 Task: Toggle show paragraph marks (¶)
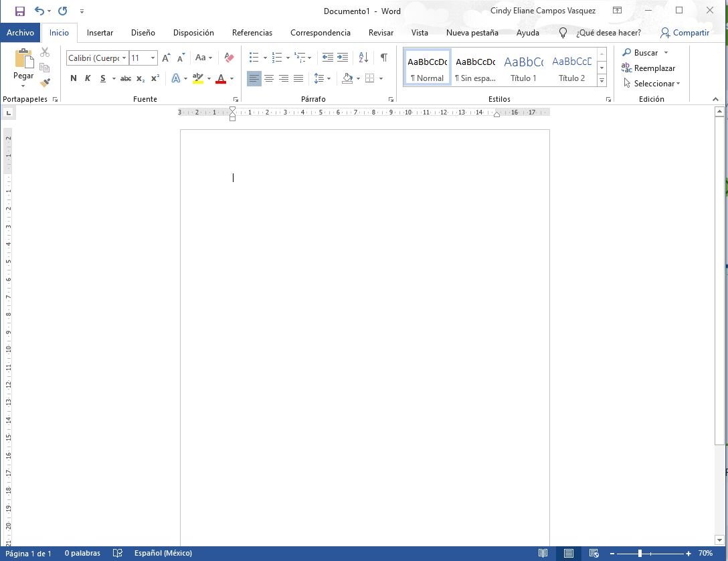tap(384, 58)
